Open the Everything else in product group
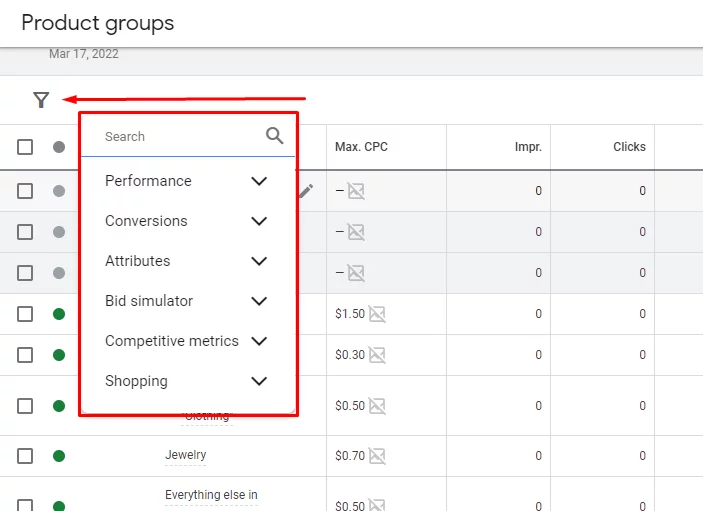Viewport: 703px width, 511px height. (211, 495)
